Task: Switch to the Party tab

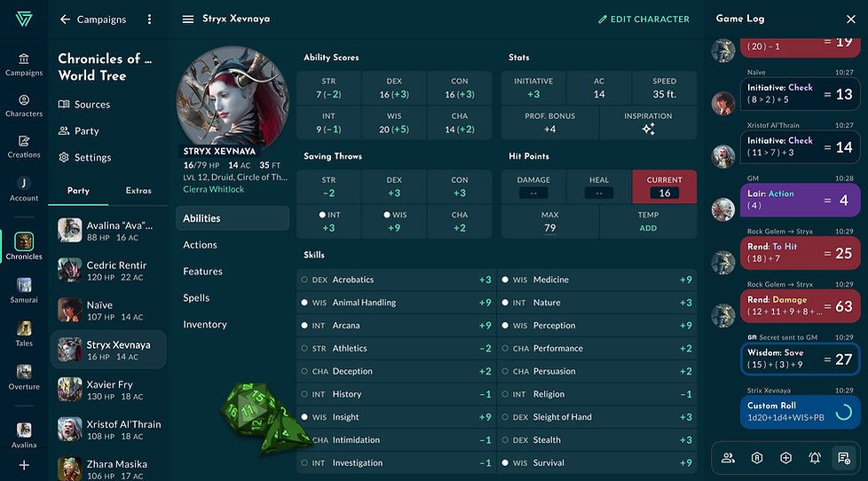Action: tap(78, 191)
